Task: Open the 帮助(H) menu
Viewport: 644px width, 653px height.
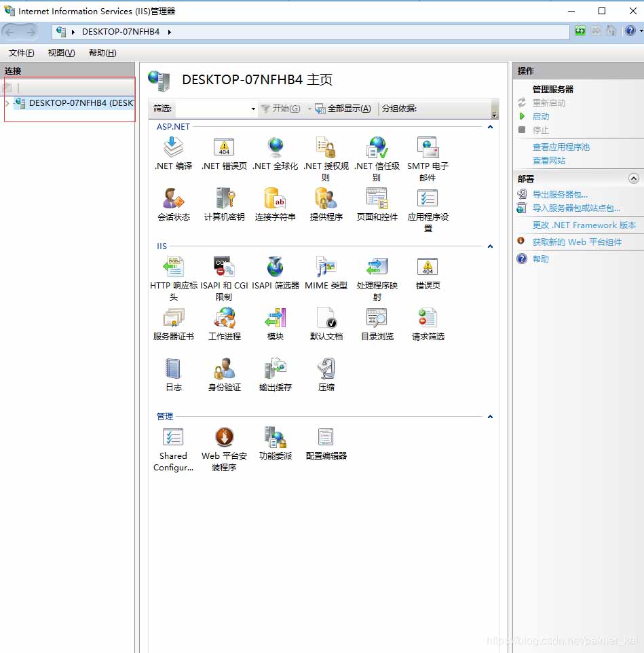Action: click(x=102, y=53)
